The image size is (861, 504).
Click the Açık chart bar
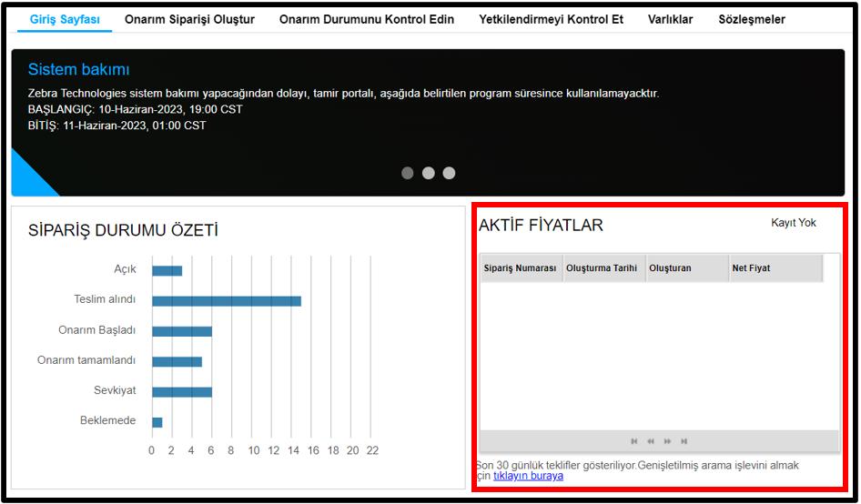click(x=167, y=271)
